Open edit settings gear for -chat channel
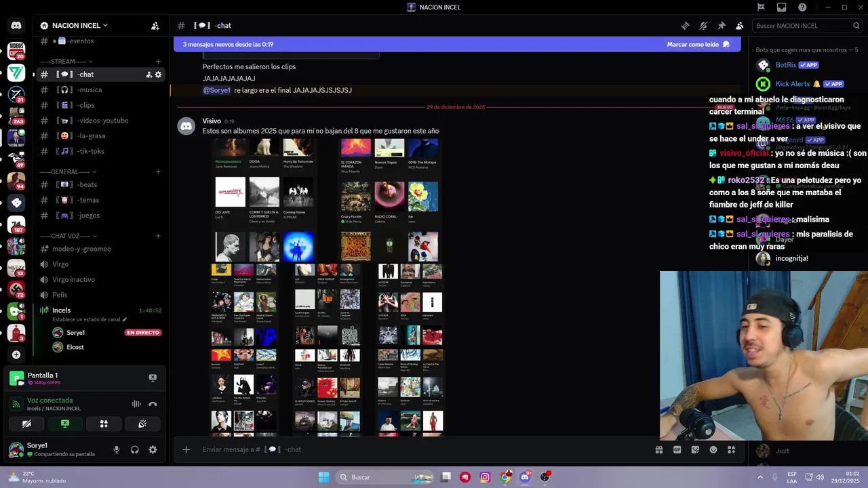This screenshot has width=868, height=488. click(x=158, y=75)
